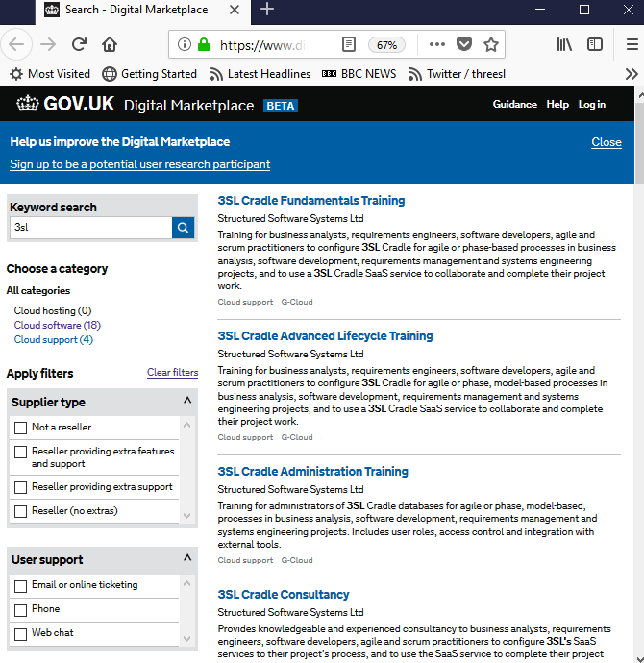Open Most Visited bookmarks folder
The width and height of the screenshot is (644, 663).
[x=50, y=74]
